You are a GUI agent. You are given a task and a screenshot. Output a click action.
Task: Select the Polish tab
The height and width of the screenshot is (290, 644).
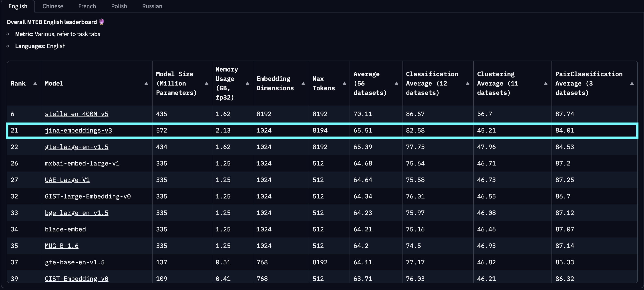pyautogui.click(x=119, y=6)
